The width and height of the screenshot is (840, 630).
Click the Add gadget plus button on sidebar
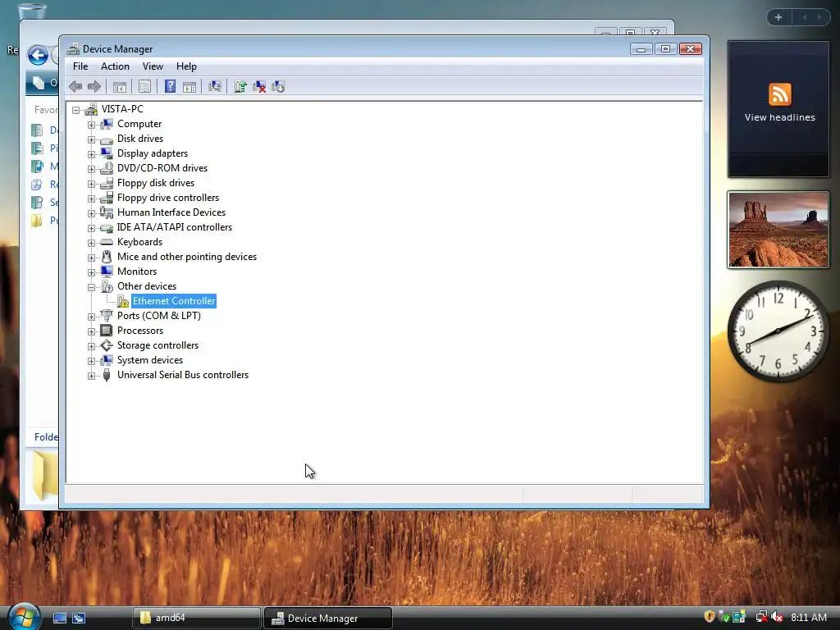(x=778, y=17)
